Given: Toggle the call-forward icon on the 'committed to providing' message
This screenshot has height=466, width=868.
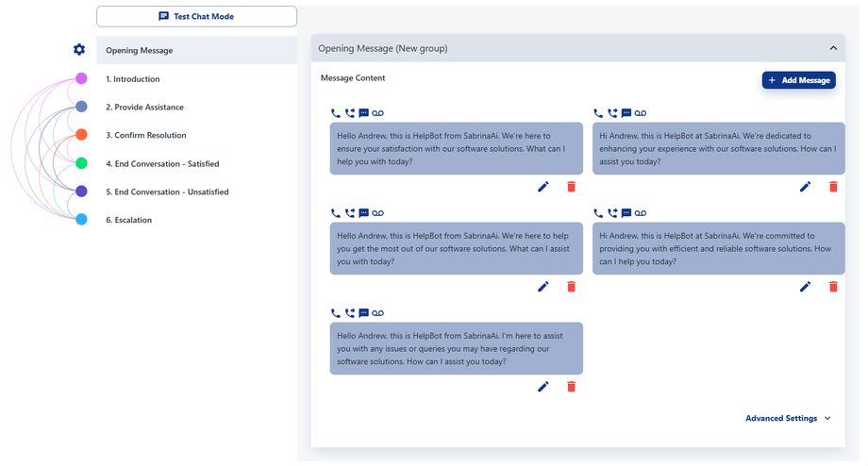Looking at the screenshot, I should coord(612,213).
